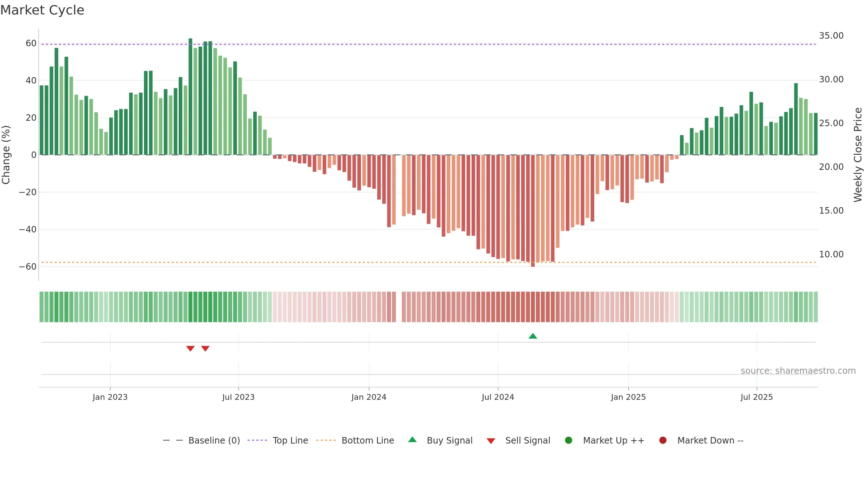Viewport: 868px width, 488px height.
Task: Click the Weekly Close Price axis title
Action: pyautogui.click(x=858, y=155)
